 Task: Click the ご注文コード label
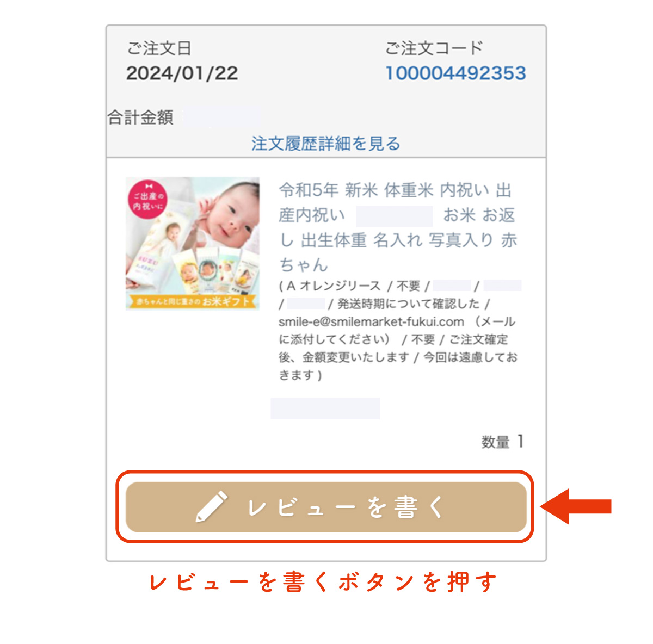[x=434, y=48]
